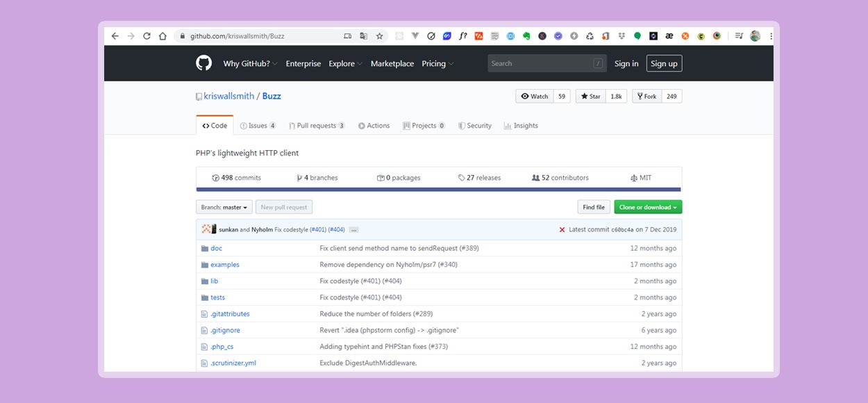The width and height of the screenshot is (868, 403).
Task: Click the red X build status icon
Action: tap(562, 229)
